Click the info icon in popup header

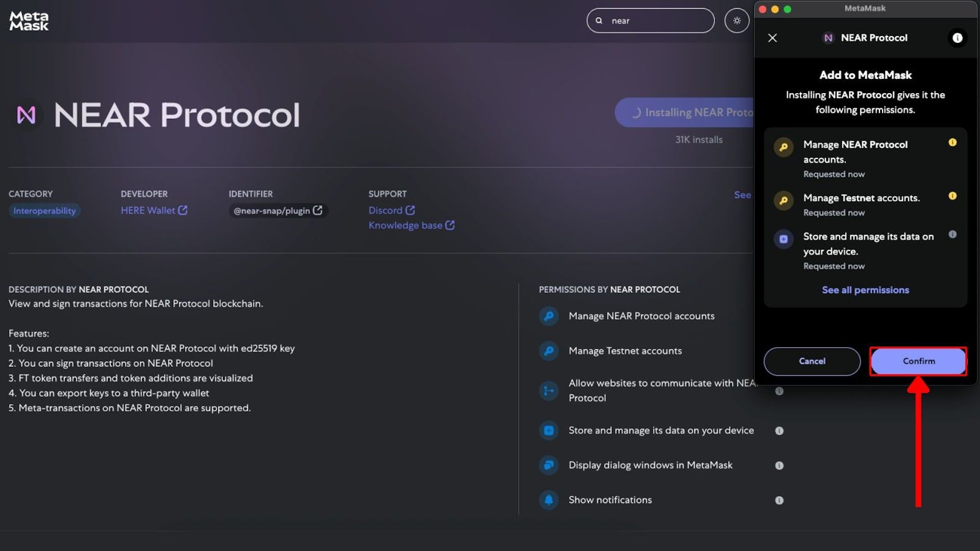pyautogui.click(x=957, y=38)
